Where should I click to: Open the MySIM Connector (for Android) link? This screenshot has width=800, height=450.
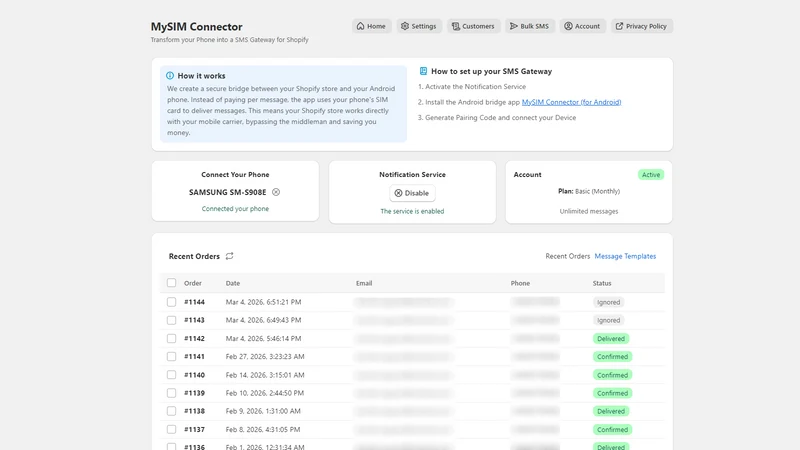[x=571, y=102]
